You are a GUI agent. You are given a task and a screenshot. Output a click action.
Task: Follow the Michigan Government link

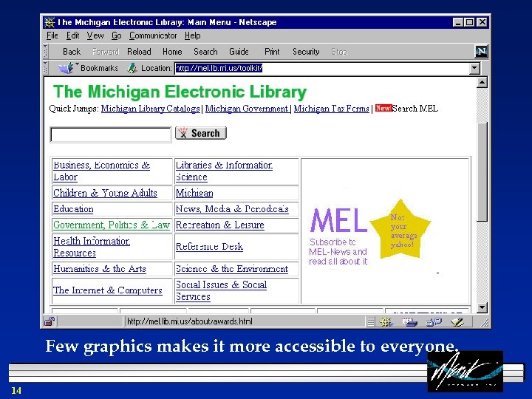pyautogui.click(x=247, y=109)
